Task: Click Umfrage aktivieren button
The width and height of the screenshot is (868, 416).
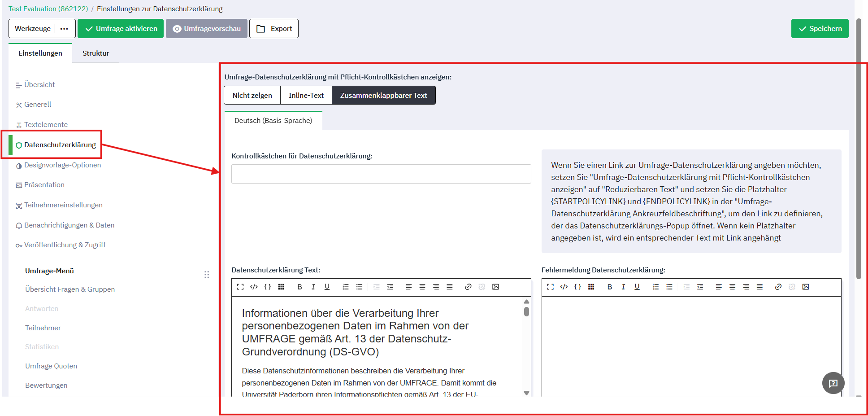Action: [x=121, y=29]
